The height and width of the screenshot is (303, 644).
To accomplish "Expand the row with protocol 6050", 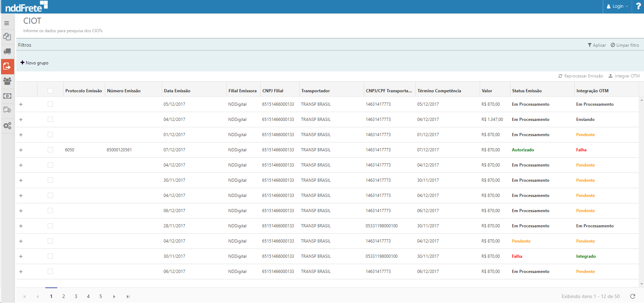I will [21, 150].
